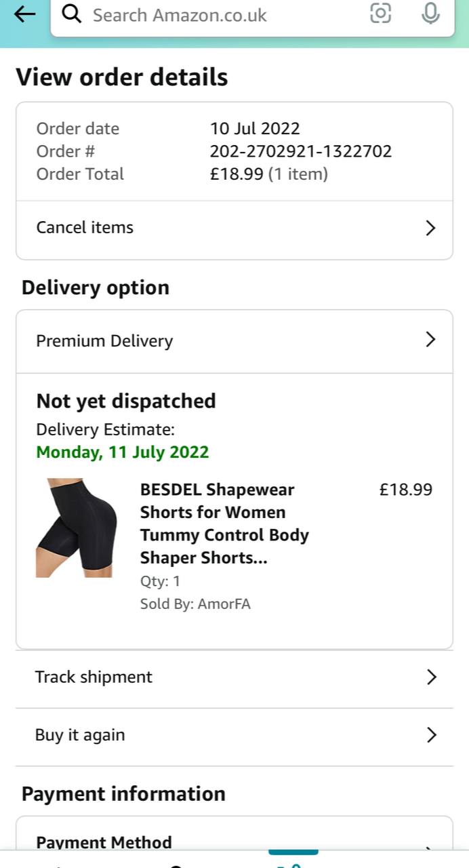The height and width of the screenshot is (868, 469).
Task: Open the shapewear shorts product image
Action: 76,528
